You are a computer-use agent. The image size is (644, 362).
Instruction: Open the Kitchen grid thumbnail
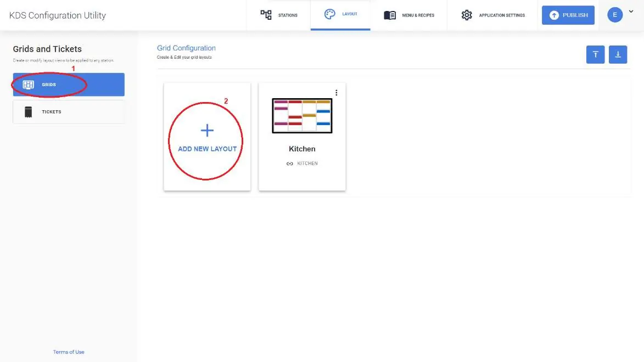coord(302,116)
